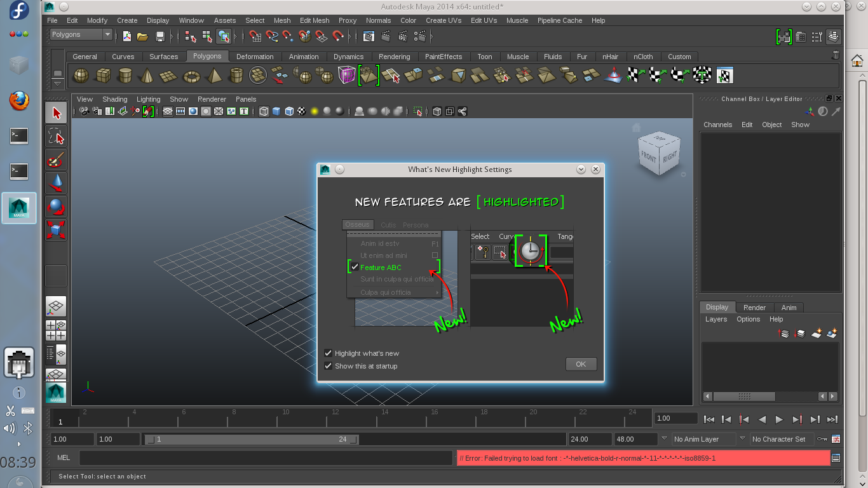Click the purple 3D type shelf icon
The height and width of the screenshot is (488, 868).
[x=346, y=76]
